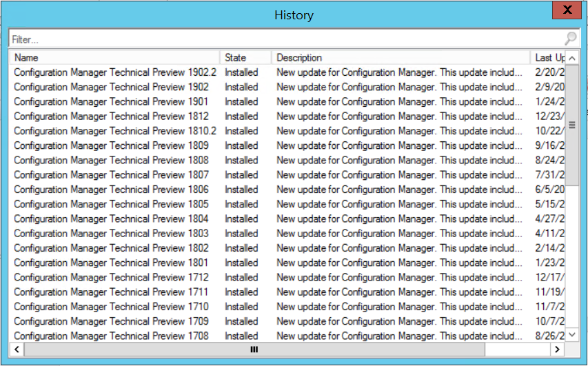
Task: Click Installed state of Preview 1812 row
Action: click(x=241, y=116)
